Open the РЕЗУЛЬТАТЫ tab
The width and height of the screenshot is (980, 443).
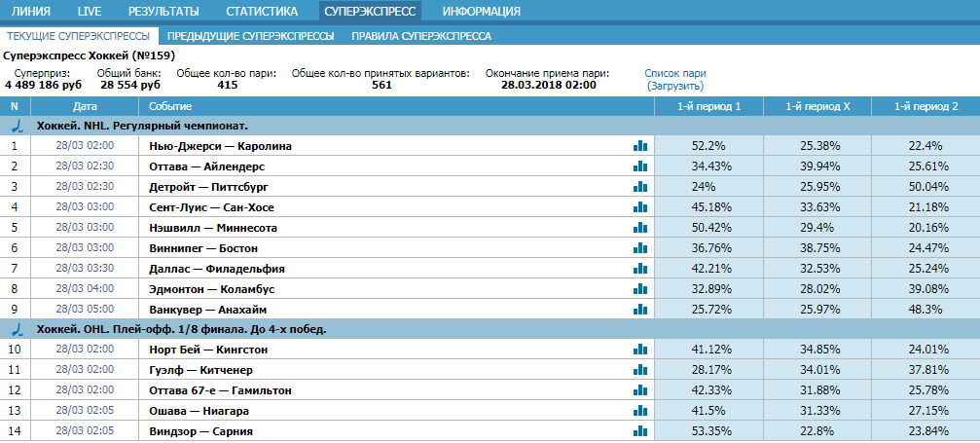(x=163, y=12)
